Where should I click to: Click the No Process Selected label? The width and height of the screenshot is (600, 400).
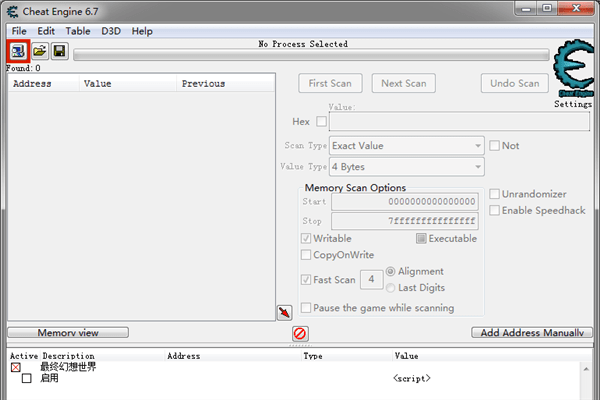coord(303,44)
